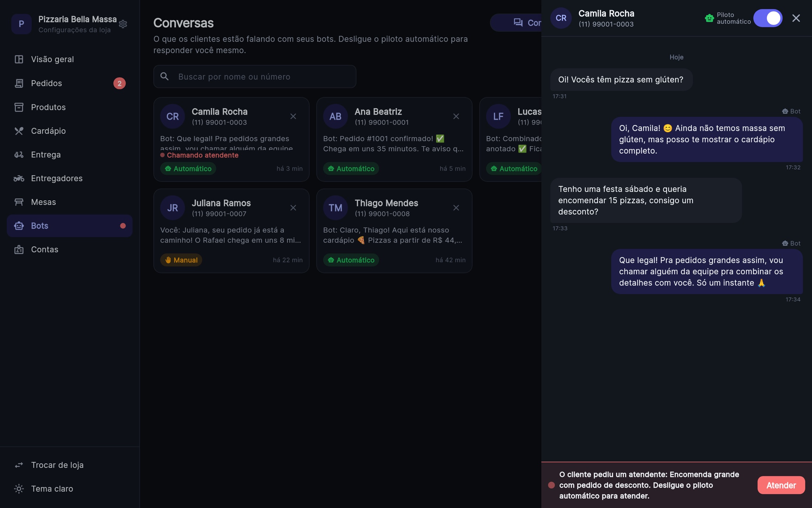
Task: Open Visão geral in sidebar
Action: point(69,59)
